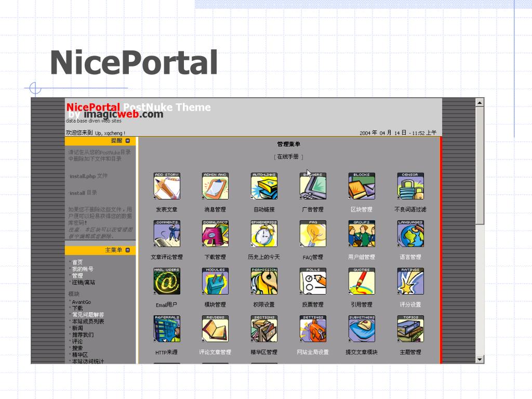Open the Permission keys icon
The width and height of the screenshot is (532, 399).
pyautogui.click(x=264, y=281)
